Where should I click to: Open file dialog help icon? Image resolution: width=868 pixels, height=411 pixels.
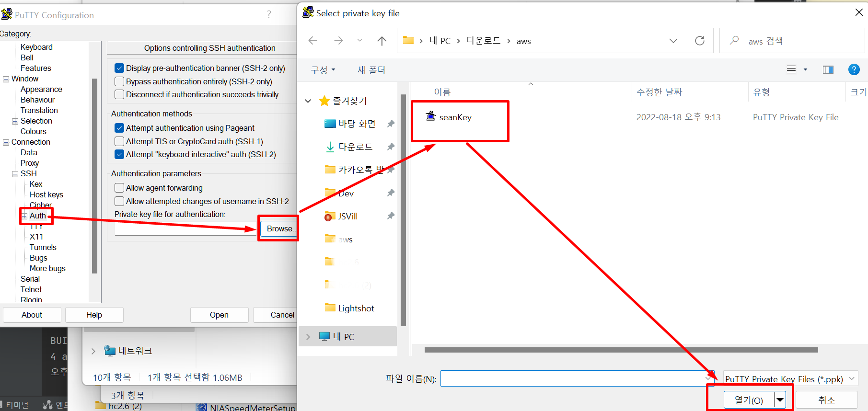854,70
